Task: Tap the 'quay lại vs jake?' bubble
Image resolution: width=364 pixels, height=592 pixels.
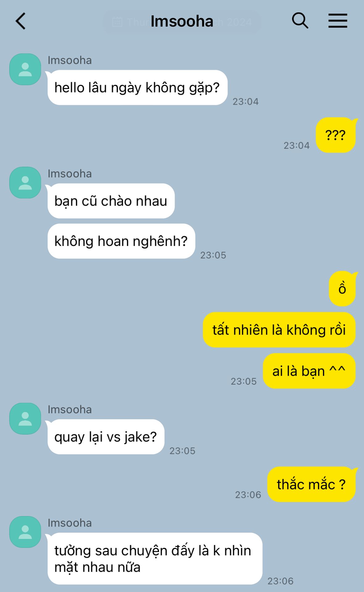Action: pyautogui.click(x=106, y=437)
